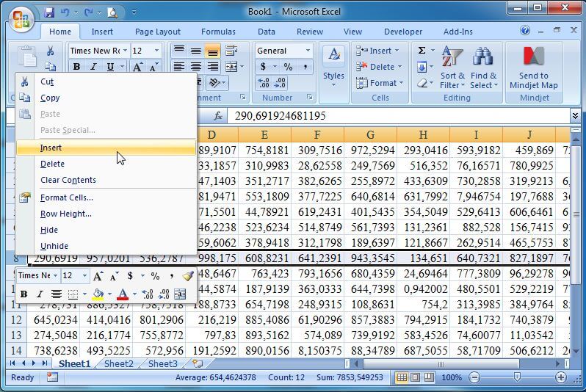The width and height of the screenshot is (586, 392).
Task: Open Find & Select binoculars tool
Action: tap(483, 57)
